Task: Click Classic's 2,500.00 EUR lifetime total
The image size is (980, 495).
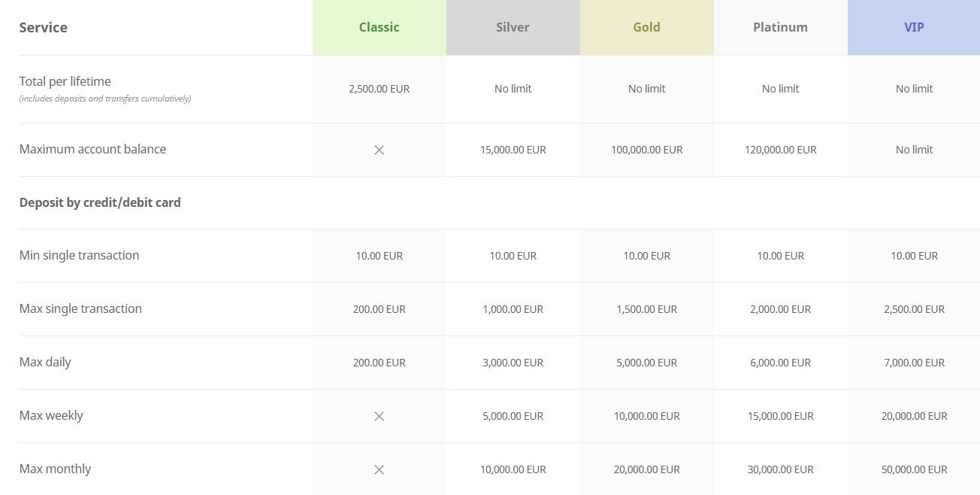Action: point(379,89)
